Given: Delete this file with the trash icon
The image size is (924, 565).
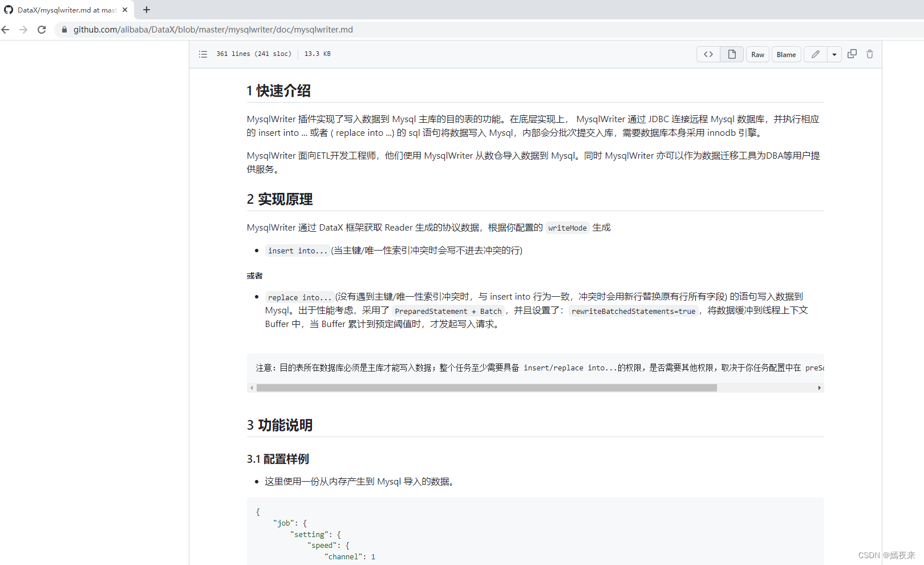Looking at the screenshot, I should pos(870,54).
